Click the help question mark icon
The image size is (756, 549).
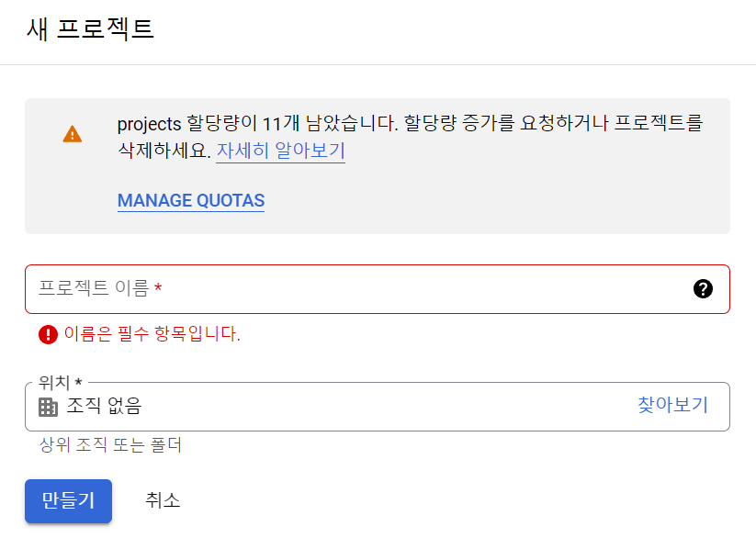tap(702, 288)
